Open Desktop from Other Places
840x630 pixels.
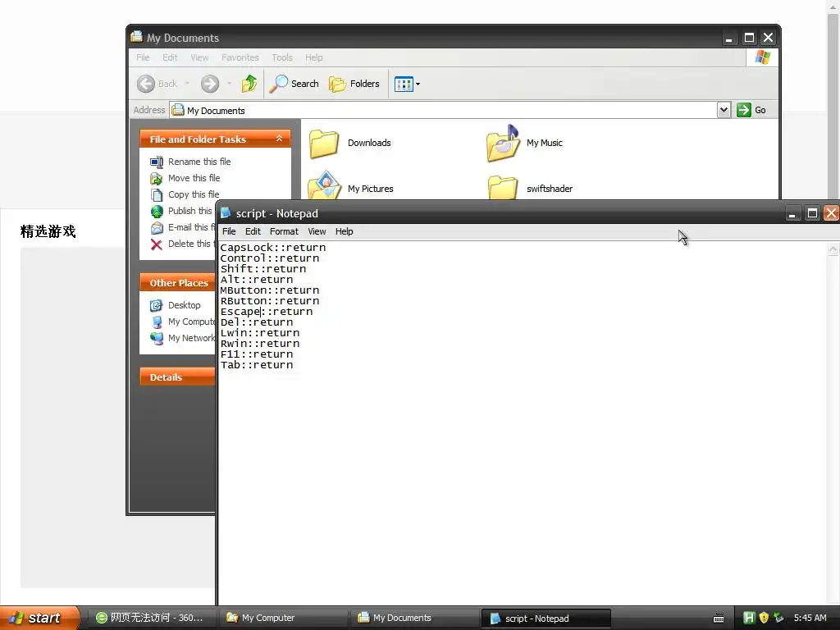(x=184, y=305)
